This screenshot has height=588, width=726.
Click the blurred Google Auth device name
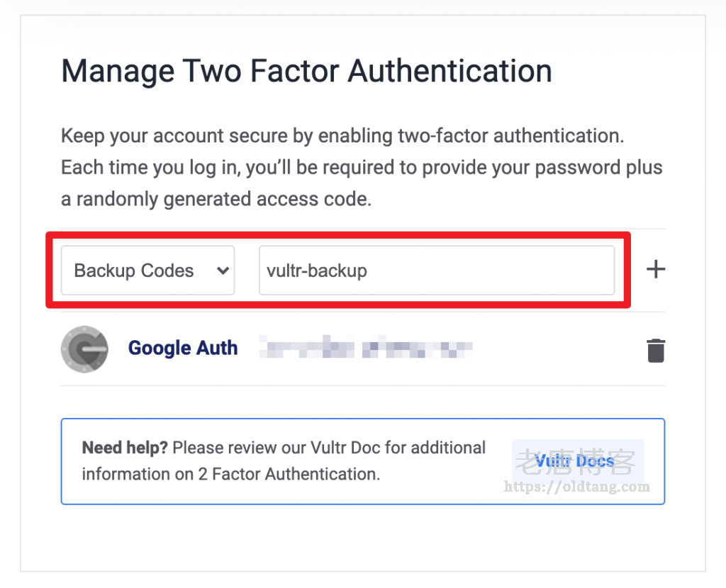tap(366, 349)
